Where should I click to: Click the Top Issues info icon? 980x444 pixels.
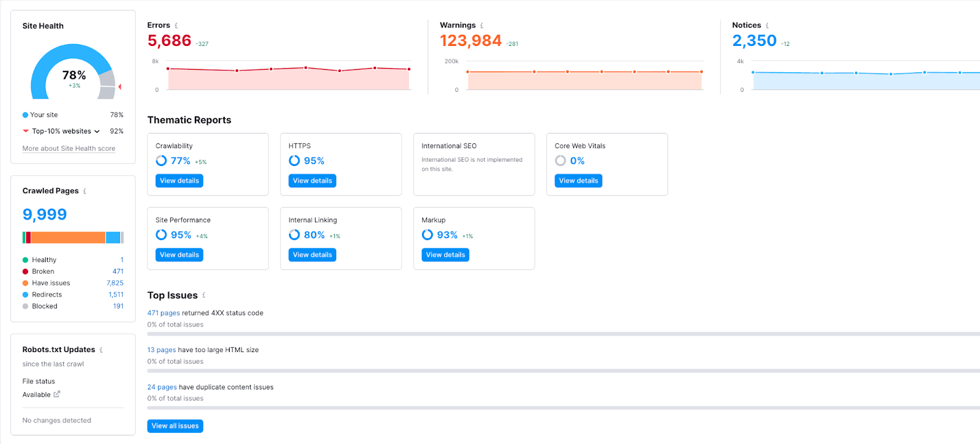[x=204, y=295]
